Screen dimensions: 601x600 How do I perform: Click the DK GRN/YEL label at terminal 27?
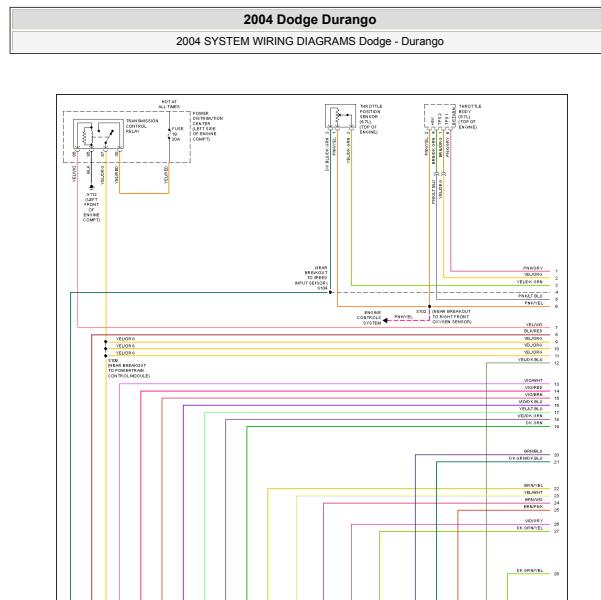530,528
